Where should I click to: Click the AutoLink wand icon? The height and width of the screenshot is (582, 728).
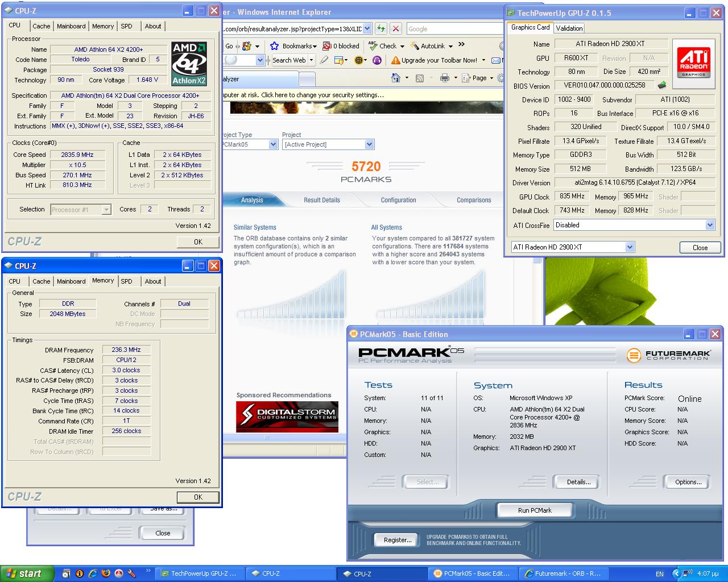tap(415, 46)
